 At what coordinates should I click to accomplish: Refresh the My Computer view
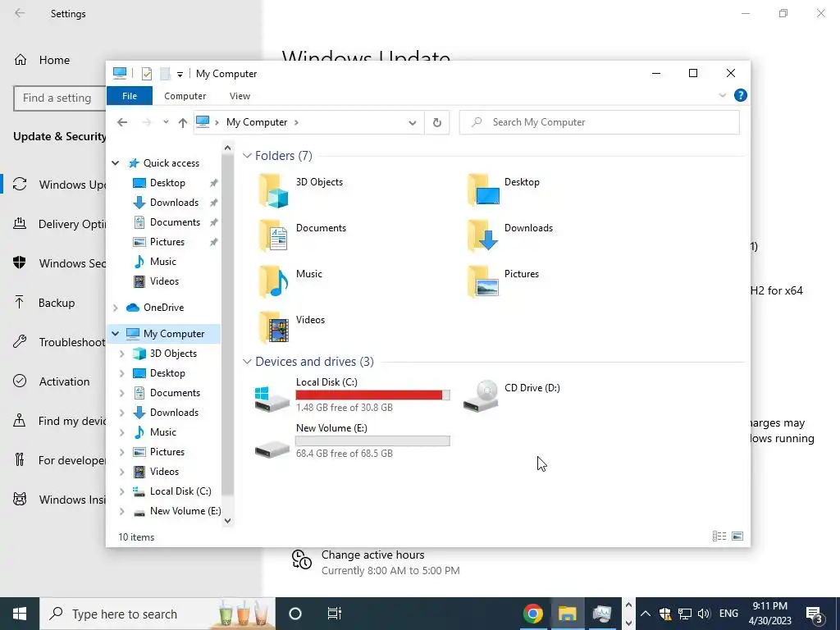tap(437, 123)
